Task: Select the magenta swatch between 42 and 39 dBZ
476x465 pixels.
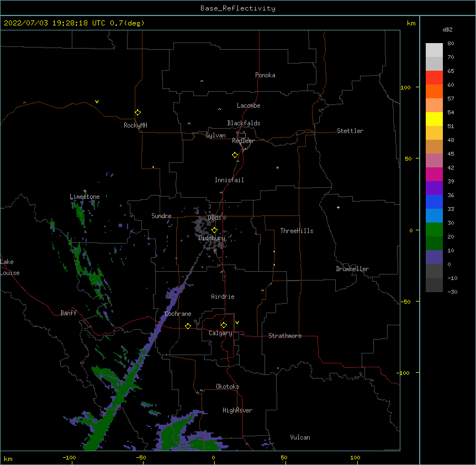Action: [434, 174]
